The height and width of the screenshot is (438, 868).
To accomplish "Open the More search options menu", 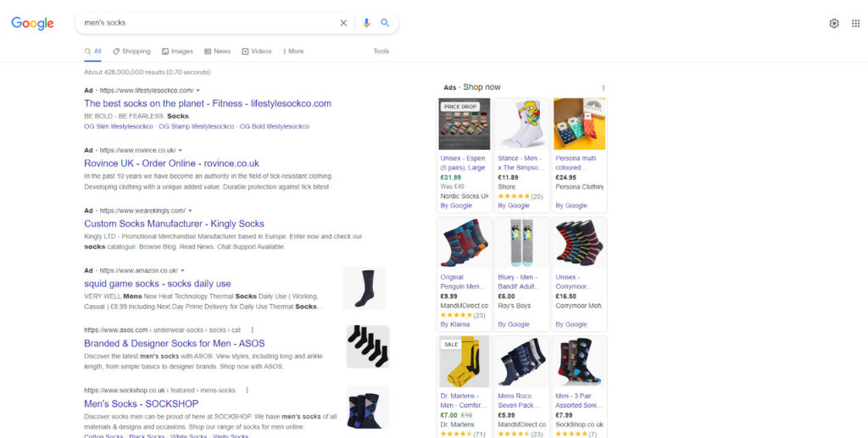I will (x=293, y=52).
